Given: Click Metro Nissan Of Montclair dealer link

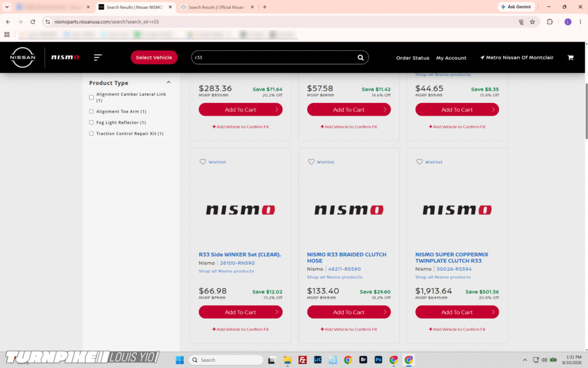Looking at the screenshot, I should tap(517, 57).
